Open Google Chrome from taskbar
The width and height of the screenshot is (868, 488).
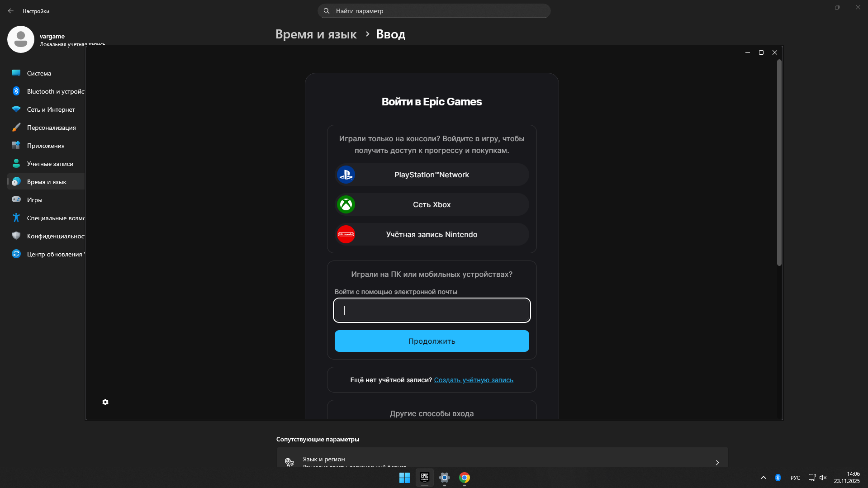coord(464,478)
